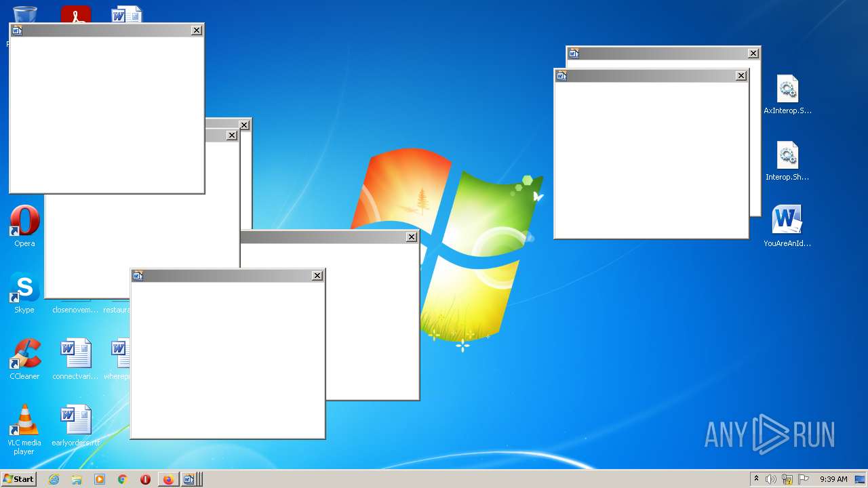Image resolution: width=868 pixels, height=488 pixels.
Task: Close blank window covering the wherepi... icon
Action: pyautogui.click(x=317, y=276)
